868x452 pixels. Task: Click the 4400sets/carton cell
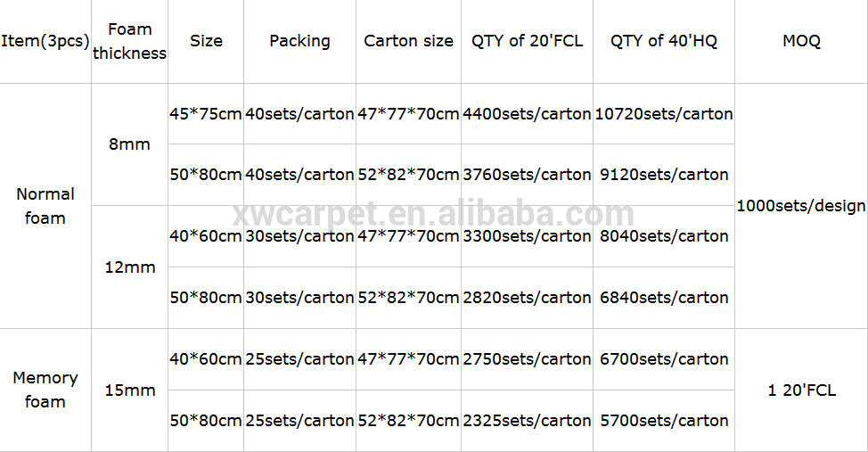point(527,114)
